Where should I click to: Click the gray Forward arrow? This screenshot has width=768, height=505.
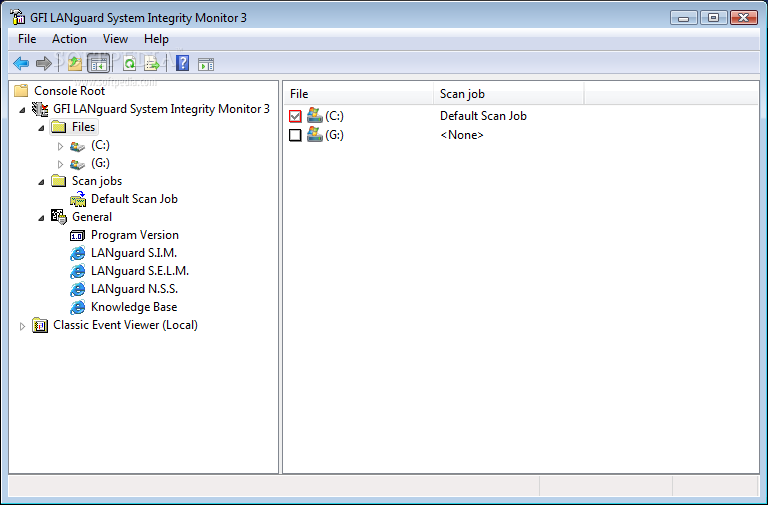(44, 63)
